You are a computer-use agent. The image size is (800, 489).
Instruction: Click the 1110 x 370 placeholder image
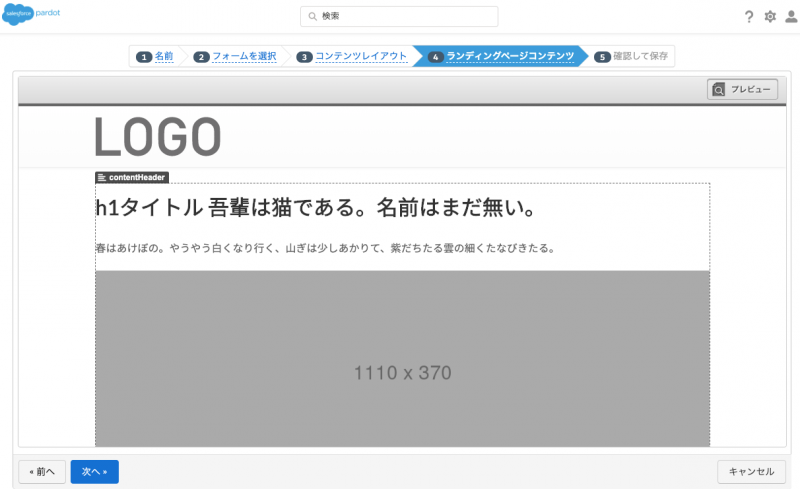pyautogui.click(x=403, y=358)
